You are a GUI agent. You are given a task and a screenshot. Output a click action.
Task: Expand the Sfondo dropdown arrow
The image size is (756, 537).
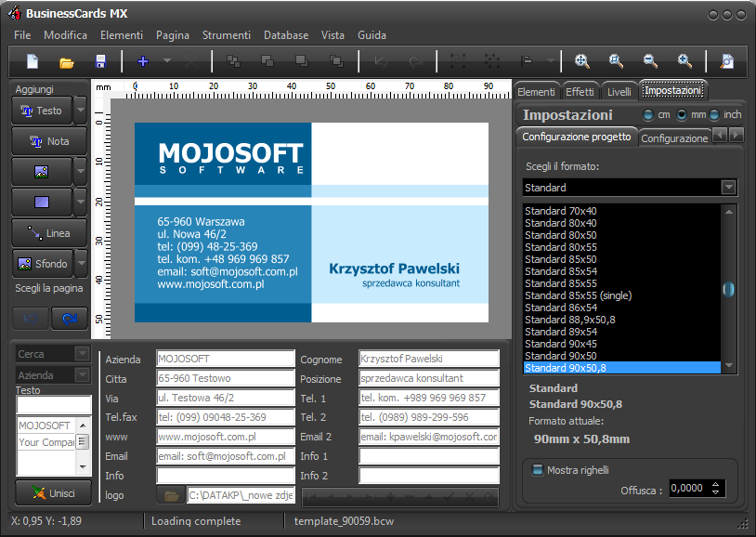(x=82, y=264)
